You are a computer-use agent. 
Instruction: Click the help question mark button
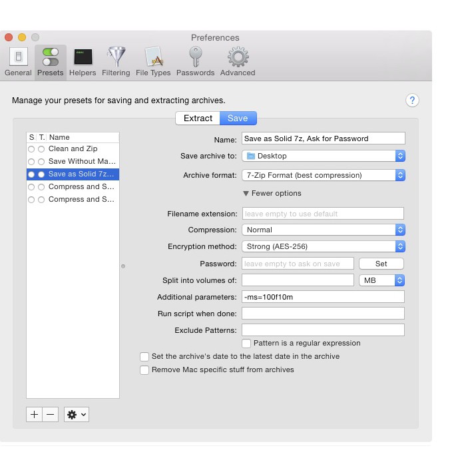(x=412, y=101)
